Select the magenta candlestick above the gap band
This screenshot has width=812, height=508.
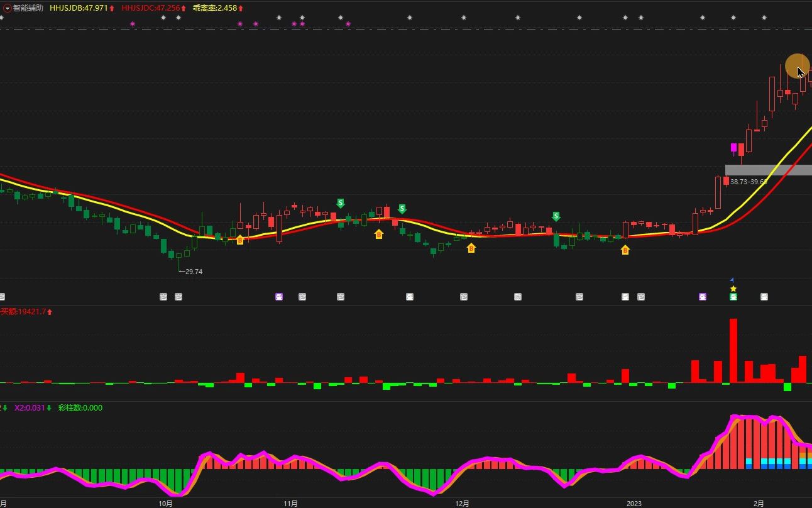click(733, 148)
